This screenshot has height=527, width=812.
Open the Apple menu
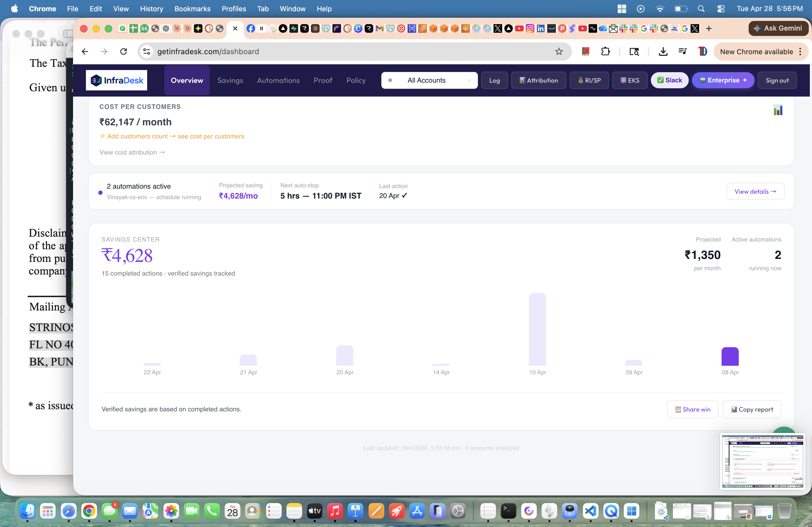[x=14, y=9]
